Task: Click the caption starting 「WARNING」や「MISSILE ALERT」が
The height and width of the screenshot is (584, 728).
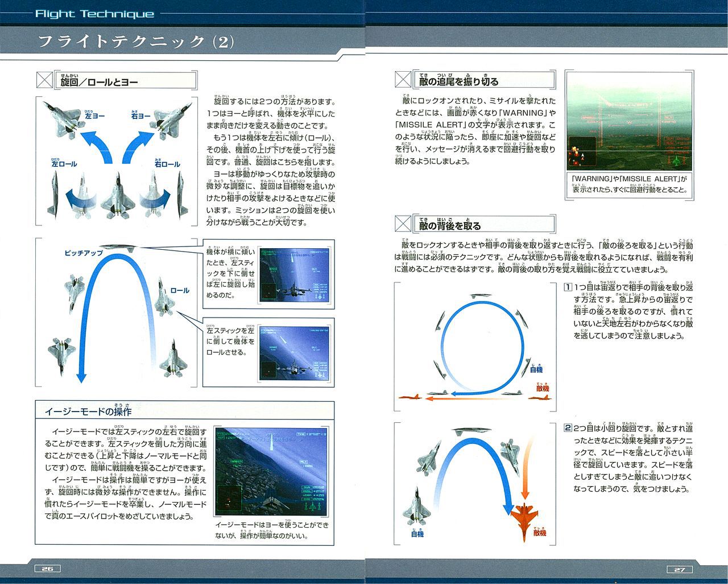Action: pos(629,184)
